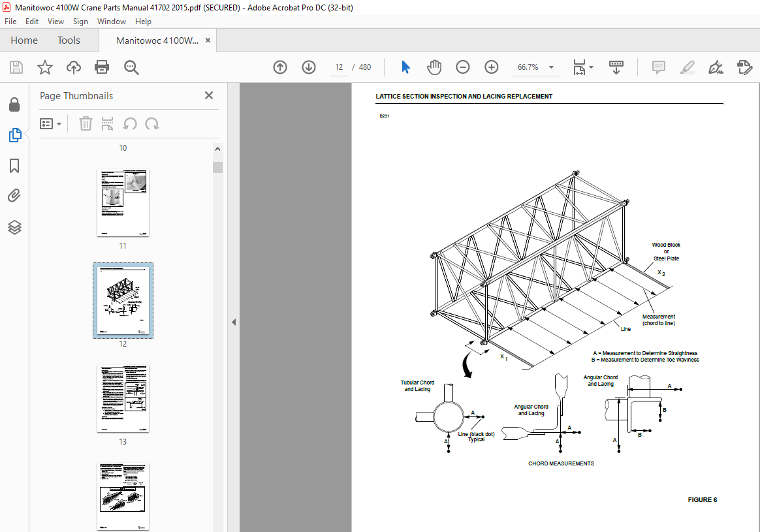
Task: Open Bookmarks panel icon
Action: point(14,166)
